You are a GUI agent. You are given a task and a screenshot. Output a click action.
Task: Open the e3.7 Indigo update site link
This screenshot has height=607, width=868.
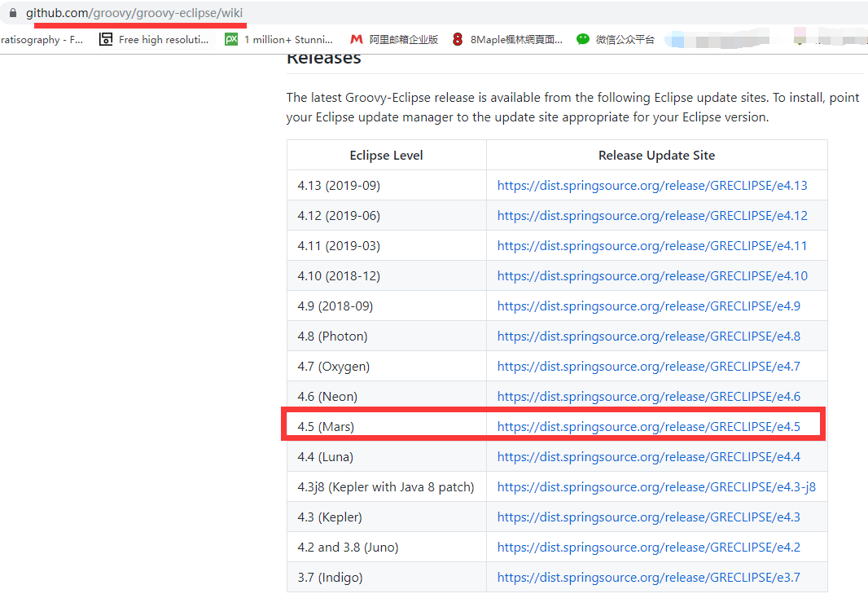(649, 577)
